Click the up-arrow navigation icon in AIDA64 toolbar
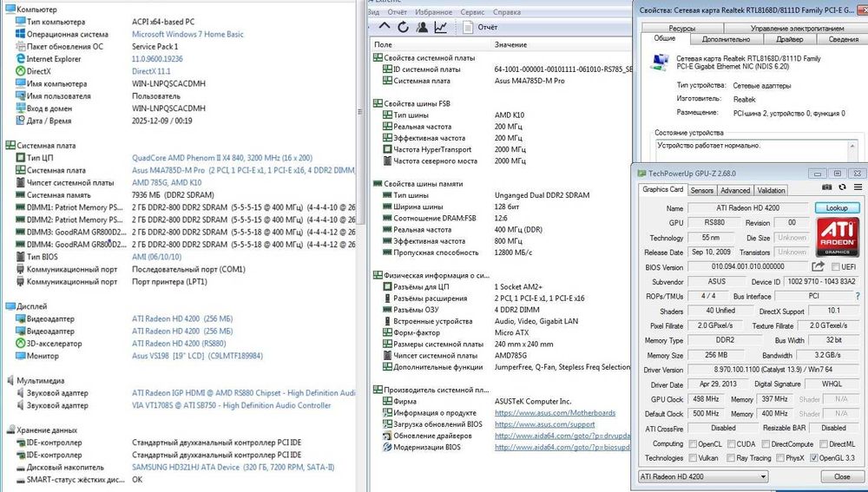The height and width of the screenshot is (492, 868). coord(385,27)
